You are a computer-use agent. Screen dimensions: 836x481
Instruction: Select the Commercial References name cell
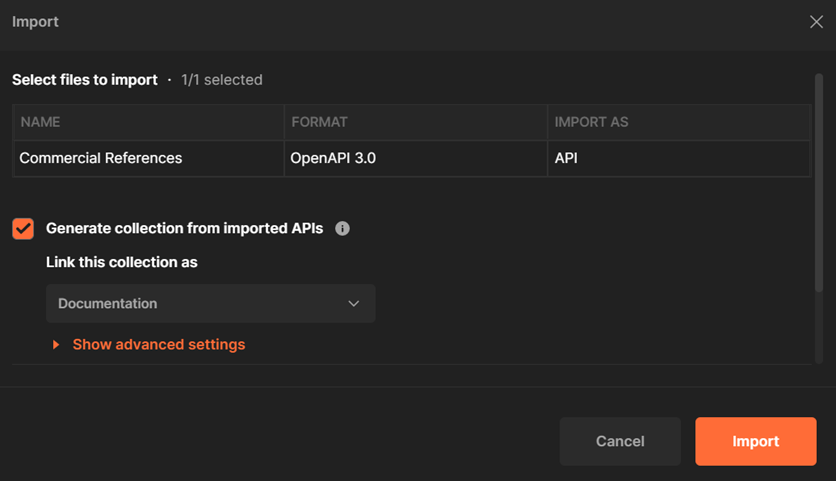149,158
